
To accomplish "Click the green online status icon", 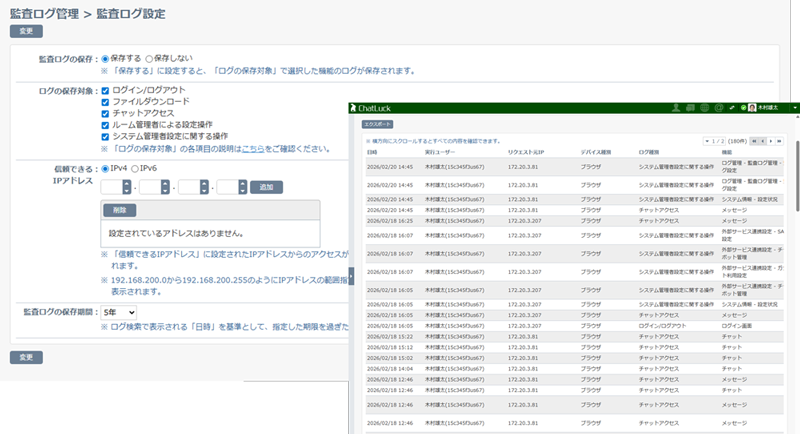I will pyautogui.click(x=743, y=108).
